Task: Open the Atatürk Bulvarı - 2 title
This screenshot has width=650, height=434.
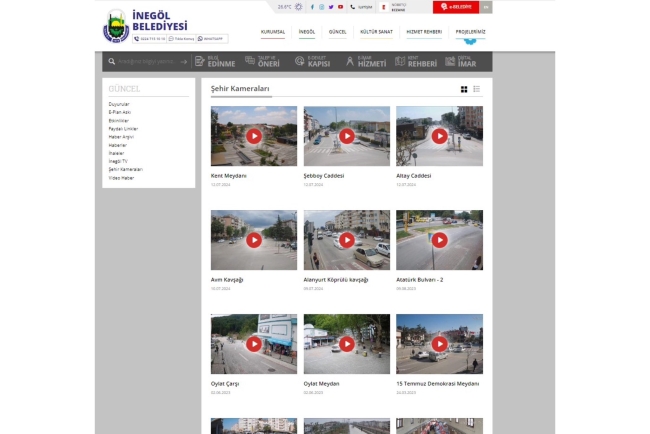Action: point(420,280)
